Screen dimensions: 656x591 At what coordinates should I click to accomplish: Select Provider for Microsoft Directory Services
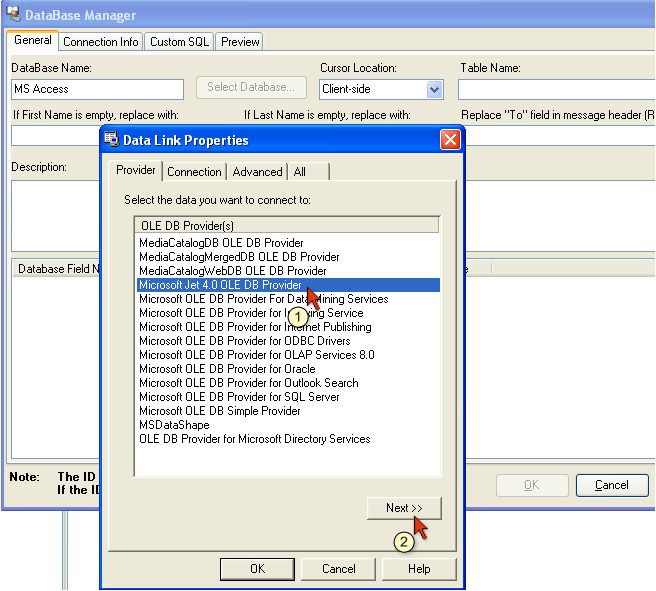(288, 439)
